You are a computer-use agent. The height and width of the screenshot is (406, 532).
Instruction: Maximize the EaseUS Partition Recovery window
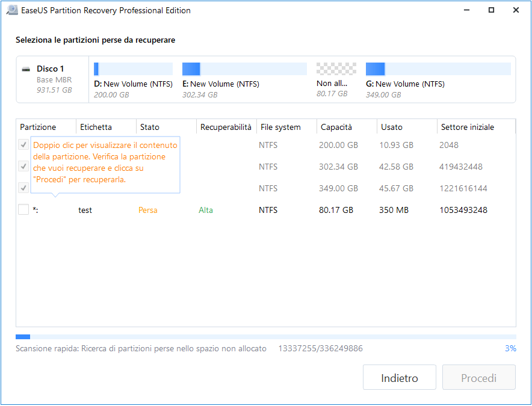coord(491,10)
